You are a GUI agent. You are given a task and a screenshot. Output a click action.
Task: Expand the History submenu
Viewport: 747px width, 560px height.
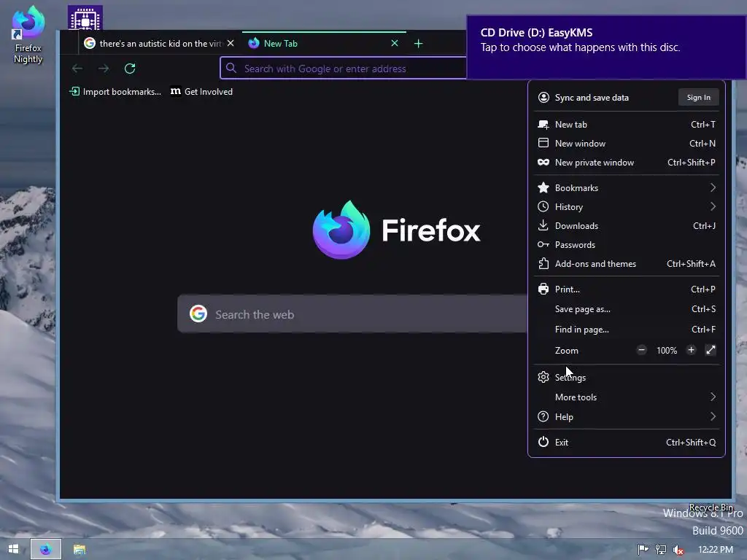coord(626,206)
